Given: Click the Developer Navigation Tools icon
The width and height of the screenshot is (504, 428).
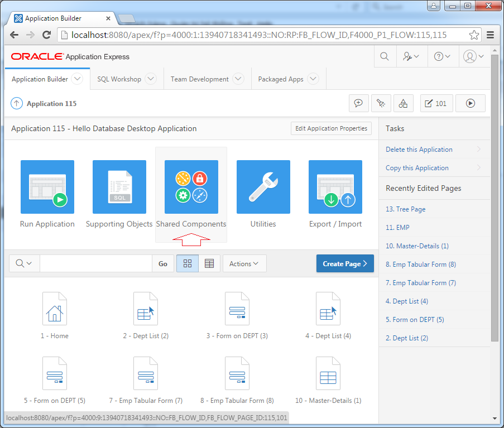Looking at the screenshot, I should 381,103.
